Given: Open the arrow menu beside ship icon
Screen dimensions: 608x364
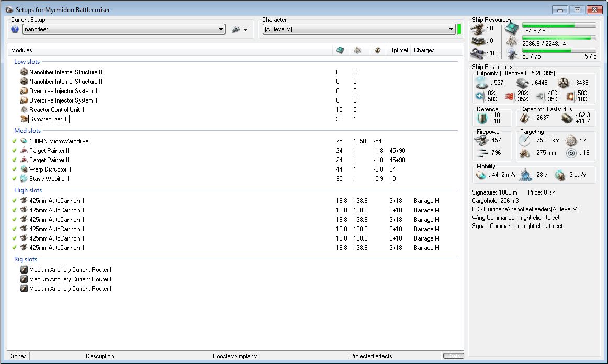Looking at the screenshot, I should tap(245, 30).
